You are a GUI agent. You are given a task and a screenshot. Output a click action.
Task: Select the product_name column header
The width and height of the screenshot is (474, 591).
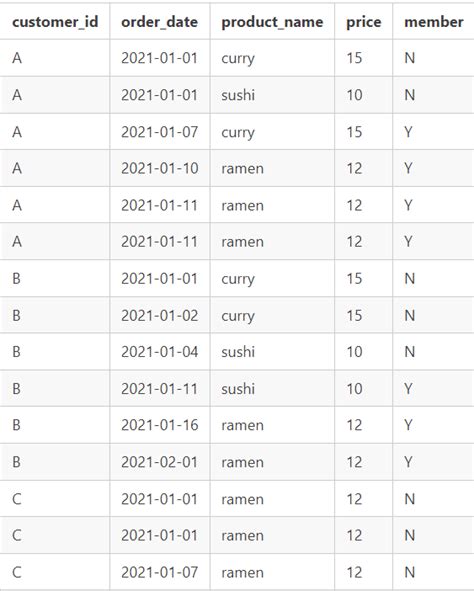point(272,22)
